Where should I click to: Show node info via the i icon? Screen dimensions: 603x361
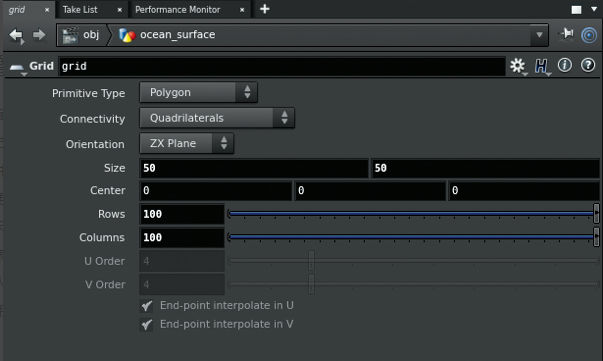coord(565,65)
